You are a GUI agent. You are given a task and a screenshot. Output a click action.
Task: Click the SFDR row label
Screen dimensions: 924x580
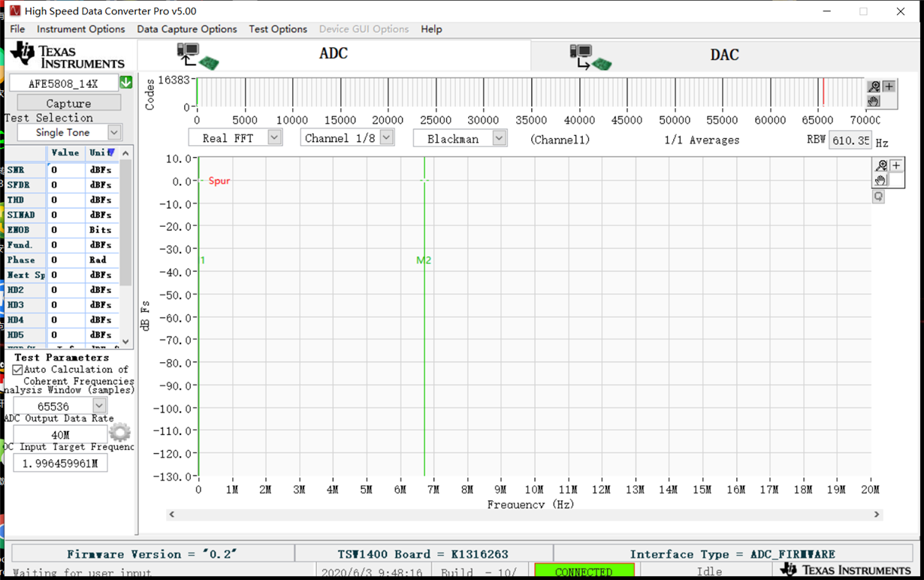[x=18, y=186]
